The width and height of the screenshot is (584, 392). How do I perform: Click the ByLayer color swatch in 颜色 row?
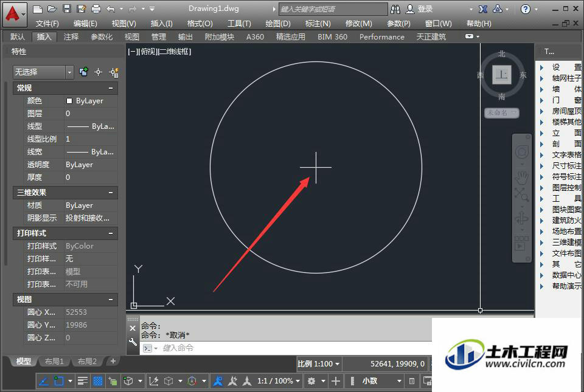69,101
